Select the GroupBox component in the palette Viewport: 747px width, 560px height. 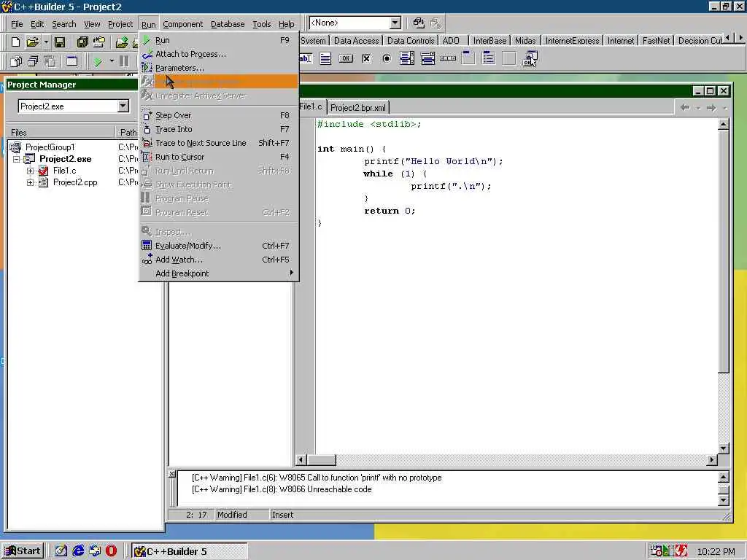(468, 58)
